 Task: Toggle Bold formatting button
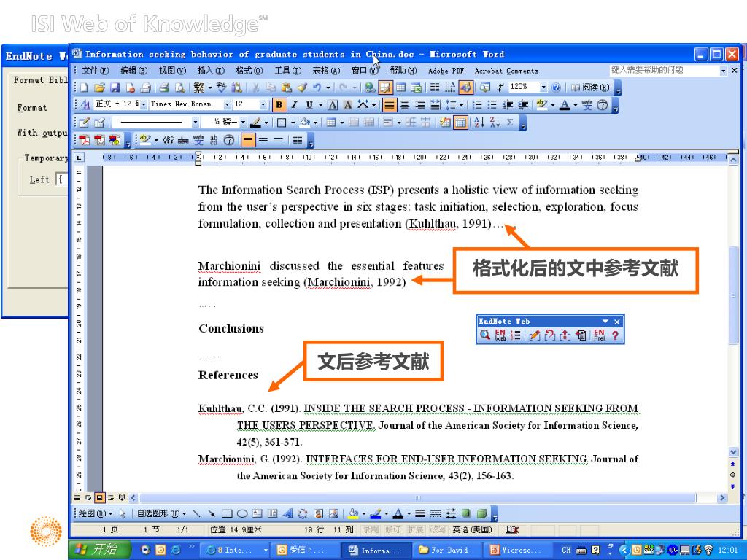coord(279,105)
